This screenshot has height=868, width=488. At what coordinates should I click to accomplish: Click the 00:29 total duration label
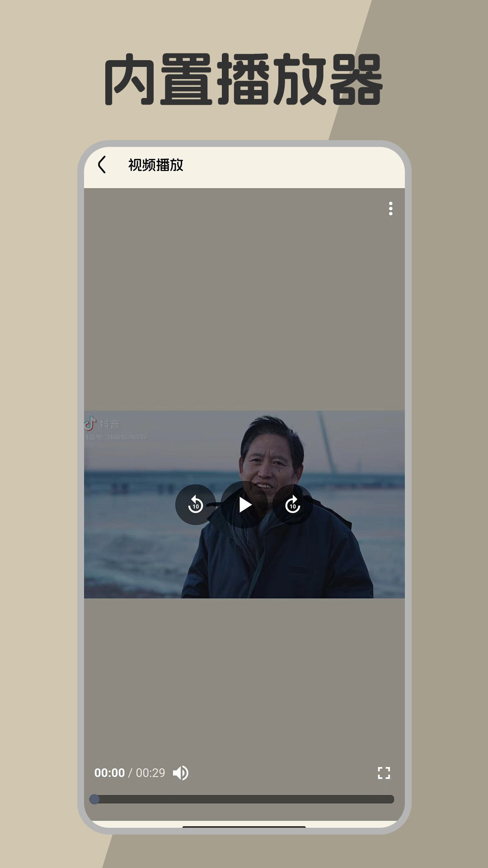150,773
